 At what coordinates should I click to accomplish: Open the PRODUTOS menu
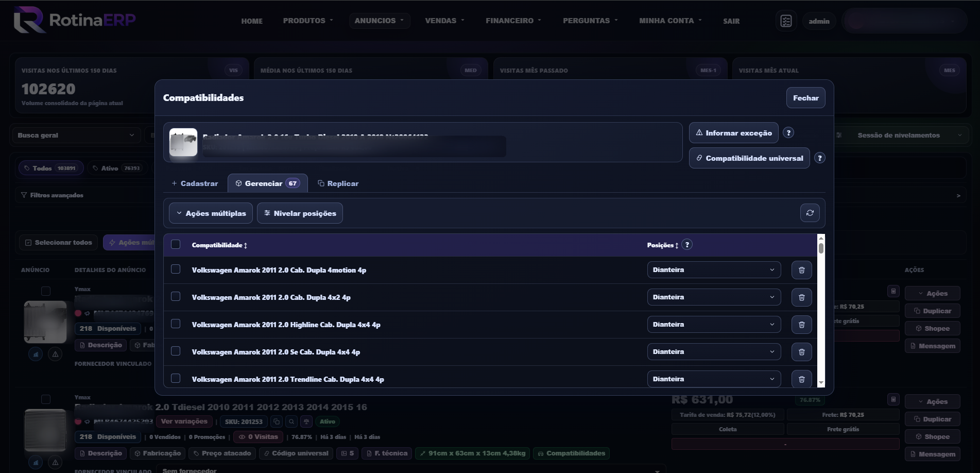click(308, 21)
